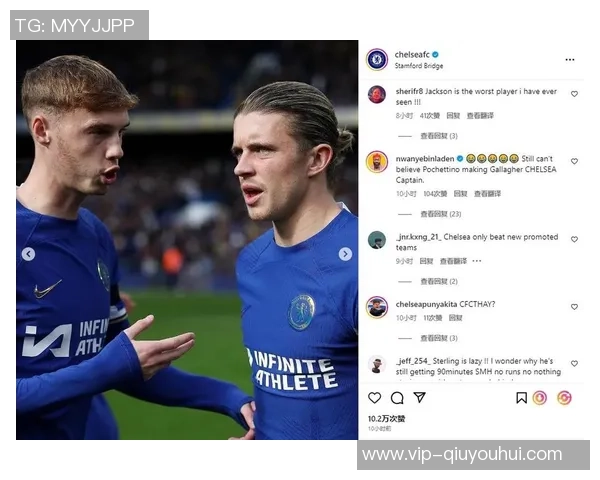Expand 3 replies under sherifr8 comment

[x=439, y=136]
